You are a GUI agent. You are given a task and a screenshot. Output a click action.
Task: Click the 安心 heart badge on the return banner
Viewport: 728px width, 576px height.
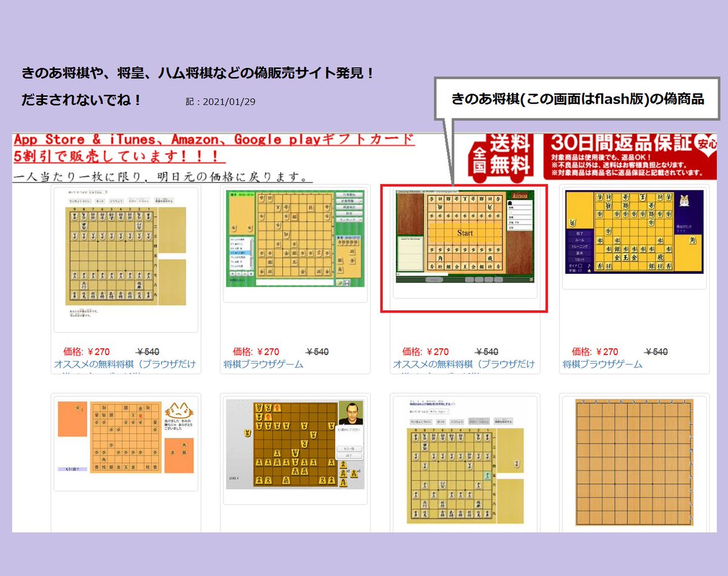point(704,144)
